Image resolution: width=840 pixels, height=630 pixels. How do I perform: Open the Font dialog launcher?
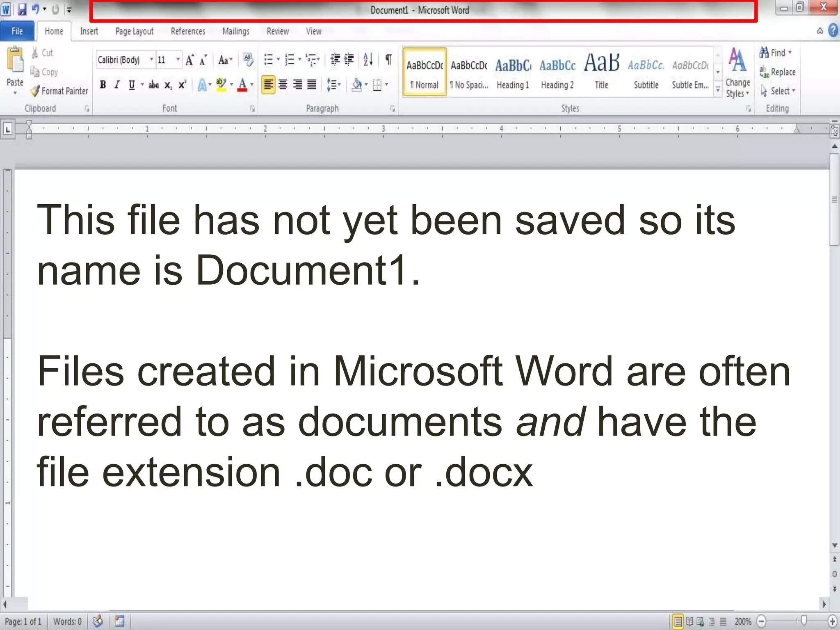(252, 109)
